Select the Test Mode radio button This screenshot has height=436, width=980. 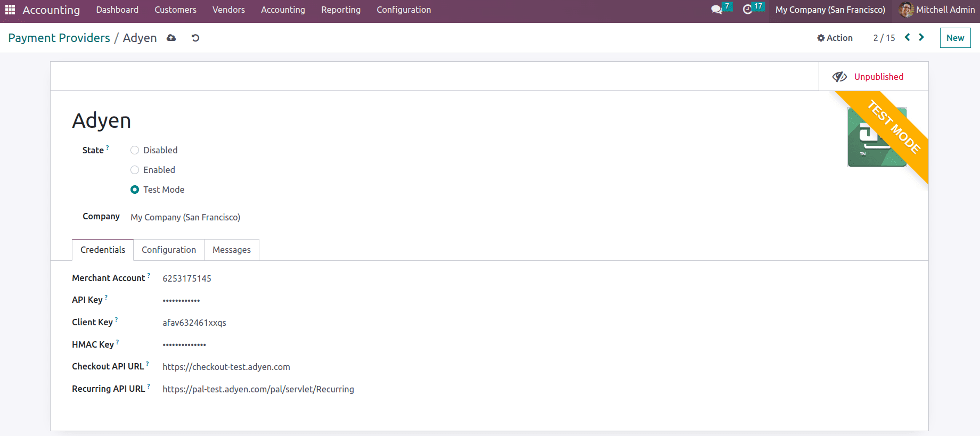(x=135, y=190)
